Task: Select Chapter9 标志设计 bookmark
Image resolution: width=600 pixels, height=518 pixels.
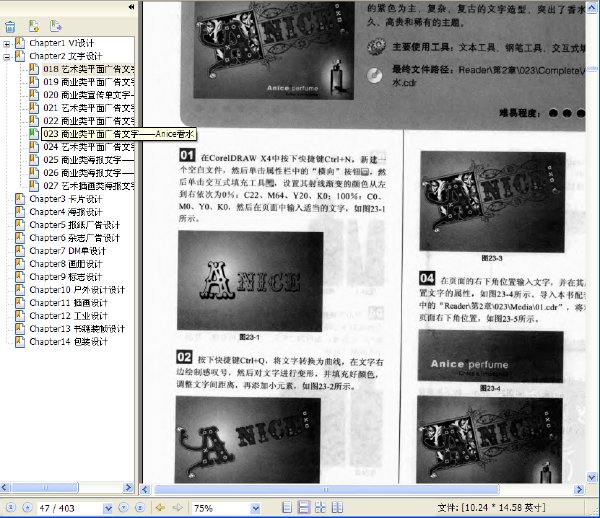Action: (66, 277)
